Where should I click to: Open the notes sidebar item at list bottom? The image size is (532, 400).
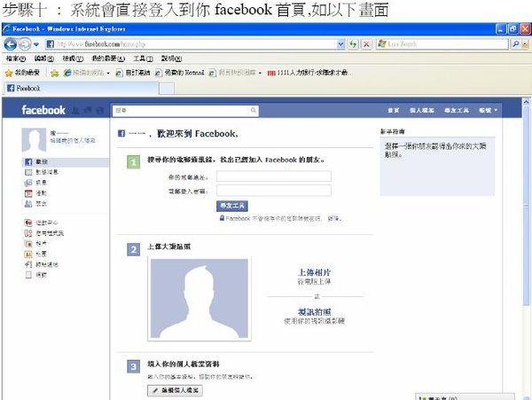click(x=35, y=275)
